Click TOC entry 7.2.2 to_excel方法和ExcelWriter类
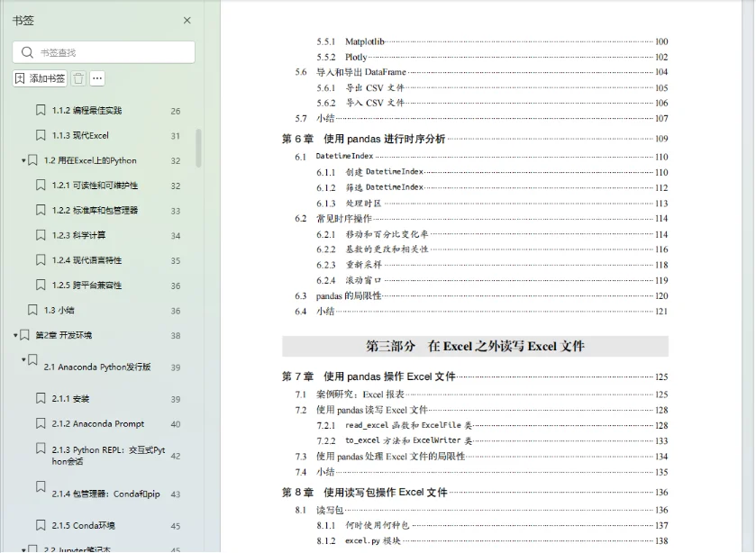Image resolution: width=756 pixels, height=553 pixels. tap(492, 440)
